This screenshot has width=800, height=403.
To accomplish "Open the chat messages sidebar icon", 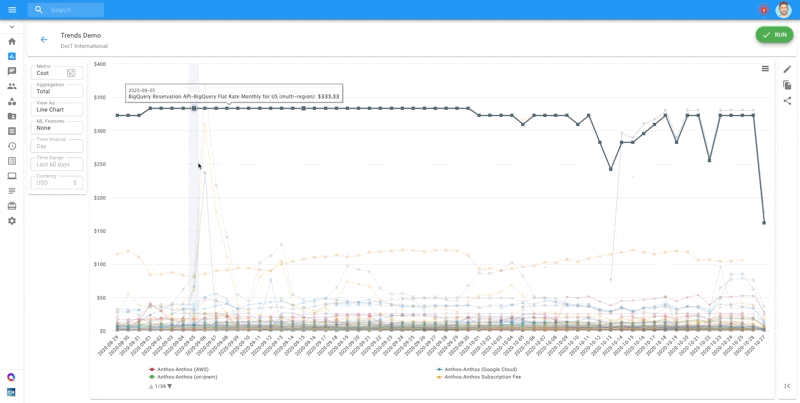I will 12,71.
